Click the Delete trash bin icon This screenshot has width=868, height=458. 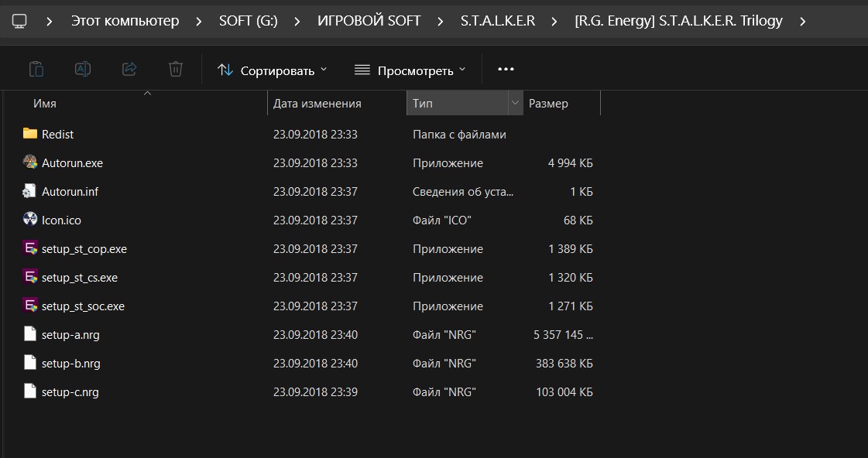[176, 69]
